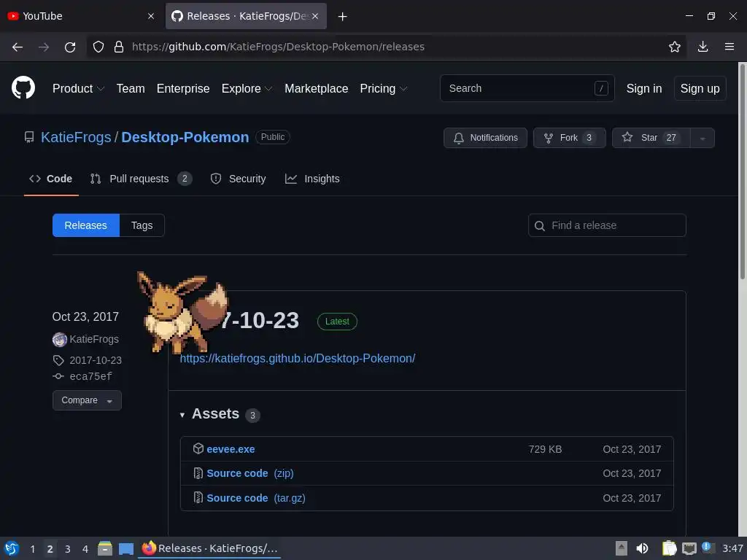This screenshot has height=560, width=747.
Task: Open the shield tracking protection icon
Action: coord(98,47)
